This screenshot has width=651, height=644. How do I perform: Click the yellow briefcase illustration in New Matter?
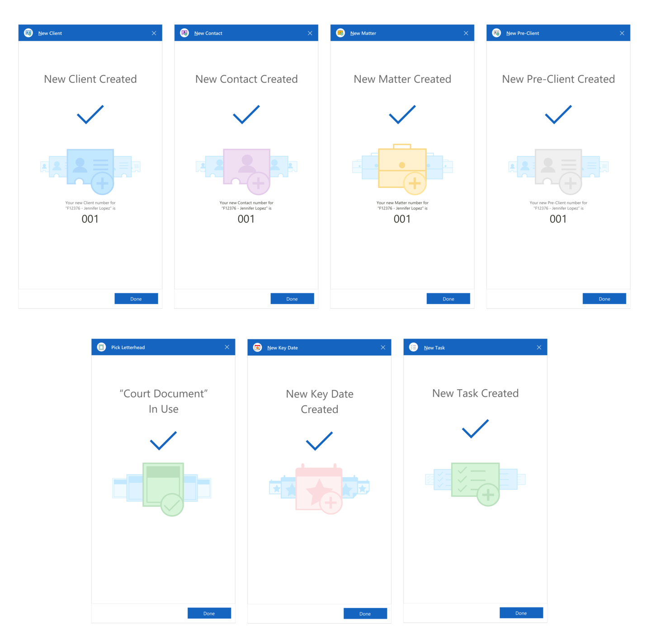402,168
